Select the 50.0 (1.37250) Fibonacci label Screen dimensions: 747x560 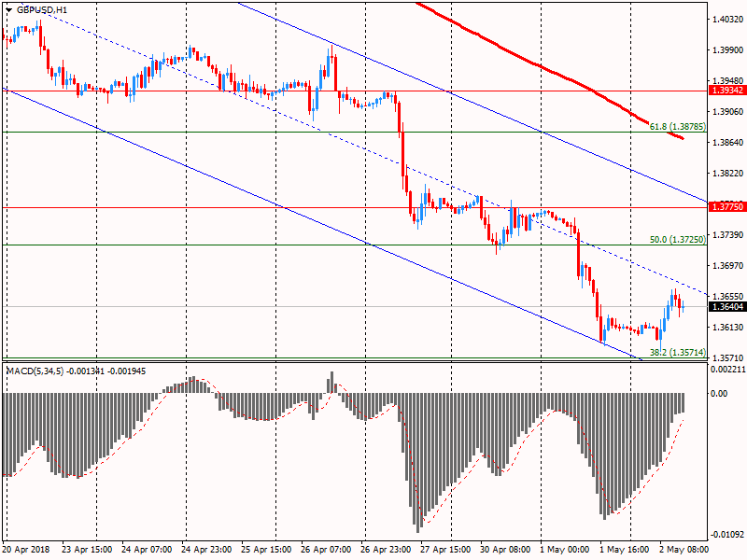point(675,239)
